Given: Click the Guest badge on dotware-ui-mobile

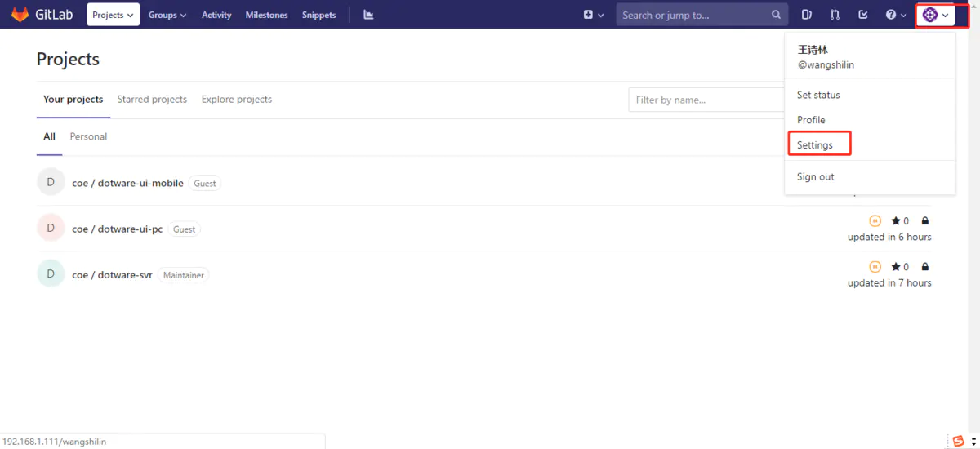Looking at the screenshot, I should (x=205, y=184).
